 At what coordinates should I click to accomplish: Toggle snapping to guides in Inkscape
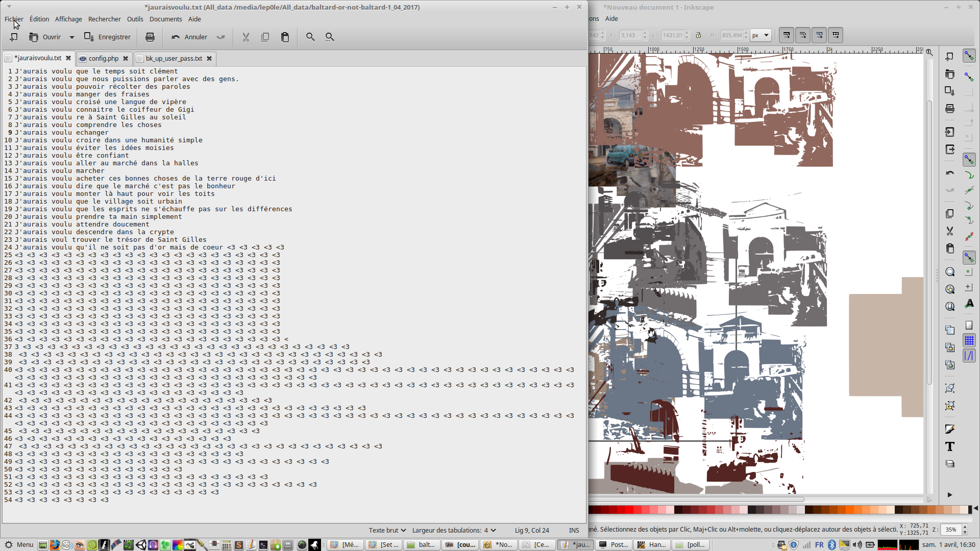point(969,356)
